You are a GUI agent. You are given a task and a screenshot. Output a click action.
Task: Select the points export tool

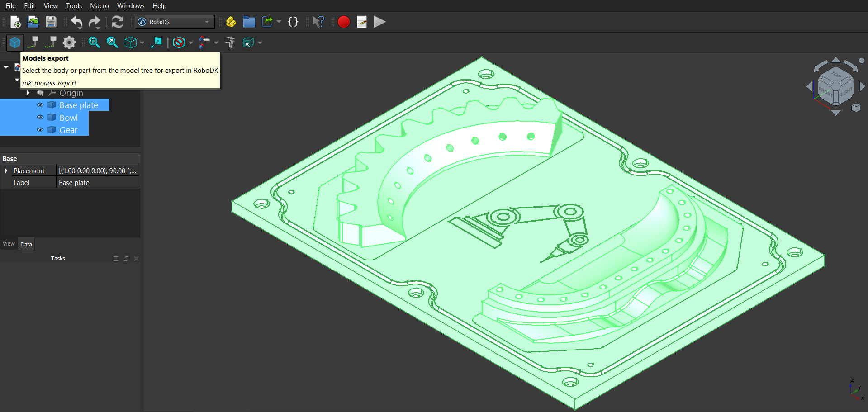pos(50,42)
